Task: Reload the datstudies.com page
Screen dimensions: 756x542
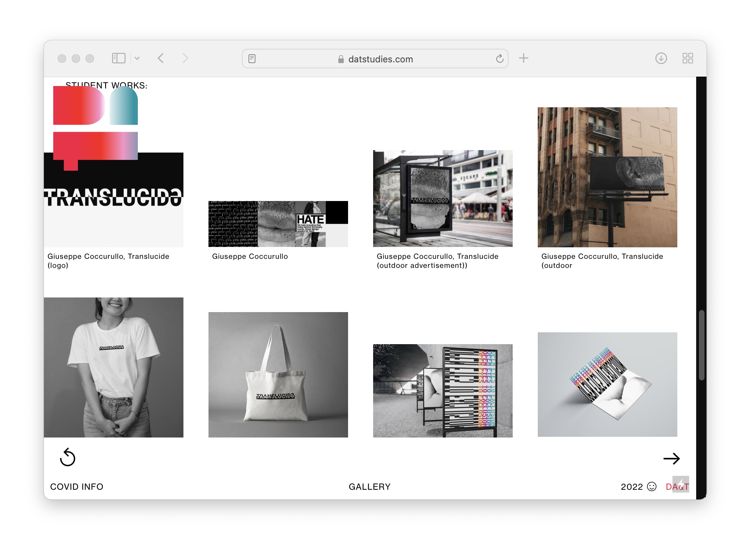Action: coord(499,59)
